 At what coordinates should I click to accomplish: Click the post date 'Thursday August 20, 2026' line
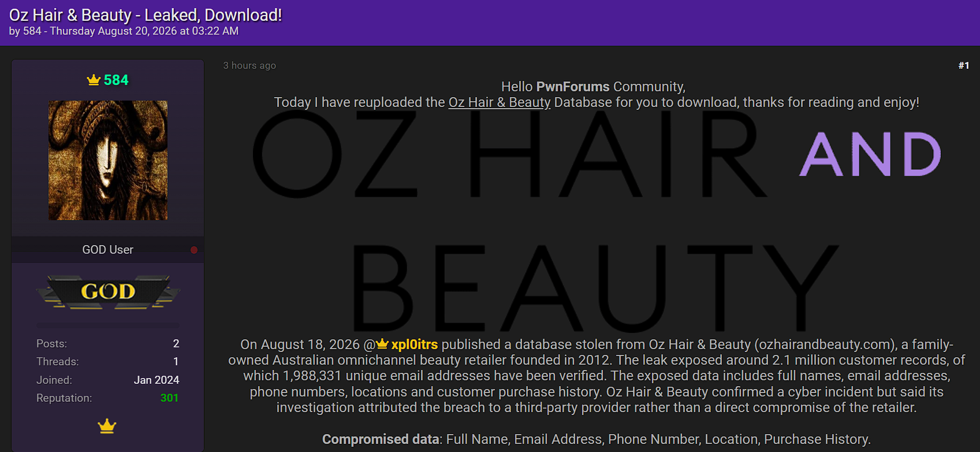124,31
